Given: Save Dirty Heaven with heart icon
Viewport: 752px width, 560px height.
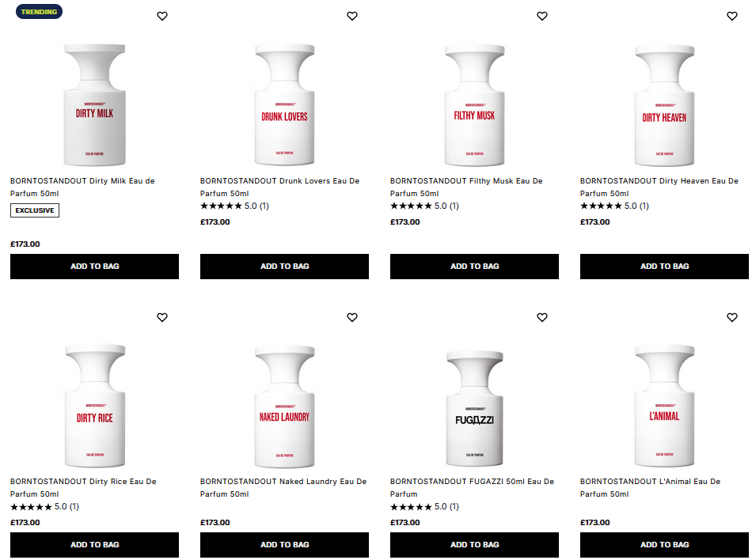Looking at the screenshot, I should [732, 16].
